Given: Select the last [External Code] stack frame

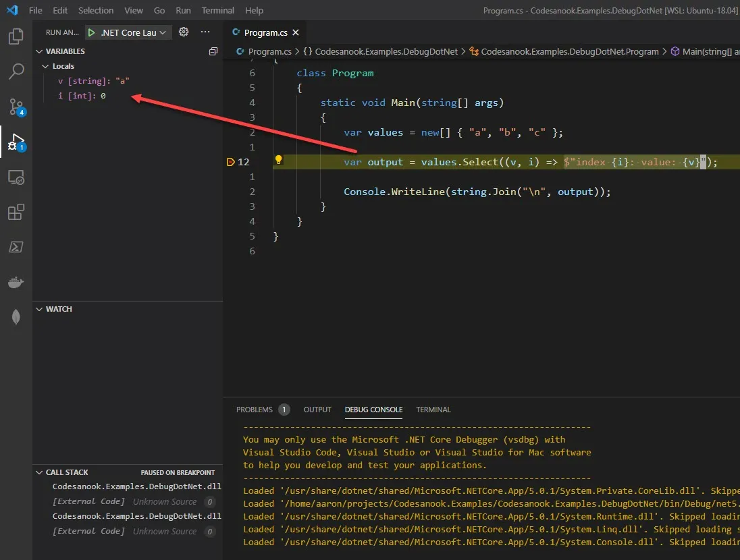Looking at the screenshot, I should [88, 531].
